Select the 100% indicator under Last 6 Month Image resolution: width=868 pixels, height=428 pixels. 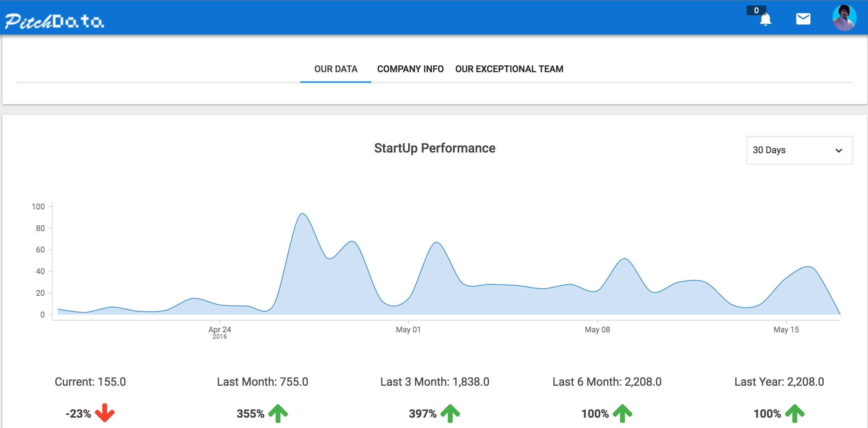[595, 413]
